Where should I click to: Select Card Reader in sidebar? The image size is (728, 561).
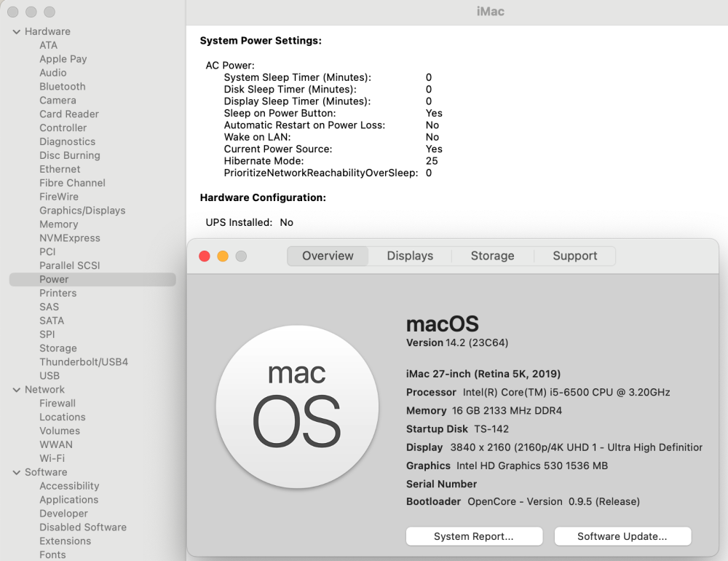(x=69, y=114)
